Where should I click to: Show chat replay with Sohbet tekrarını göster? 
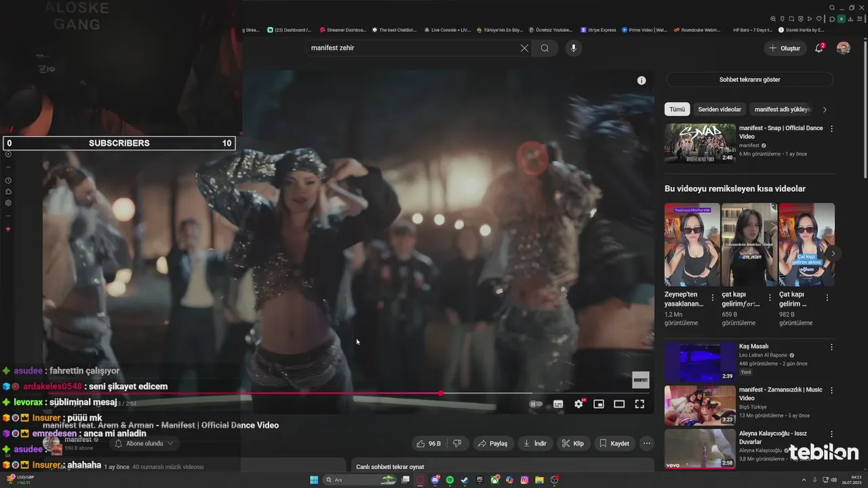pos(749,79)
